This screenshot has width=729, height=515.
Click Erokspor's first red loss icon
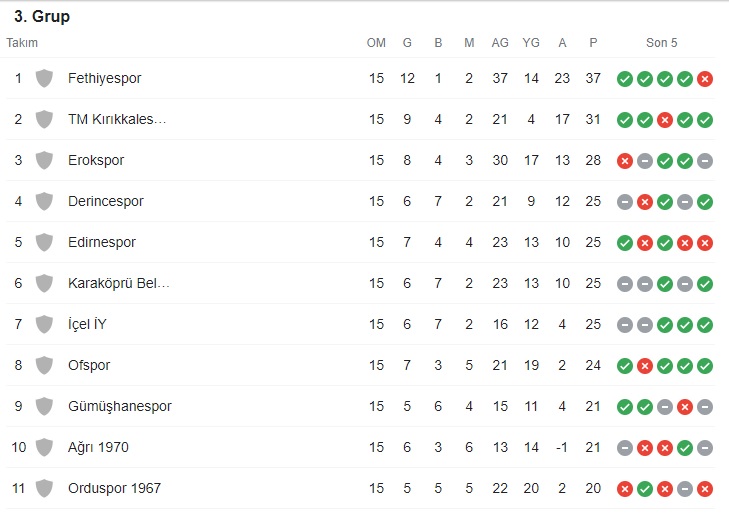[625, 161]
